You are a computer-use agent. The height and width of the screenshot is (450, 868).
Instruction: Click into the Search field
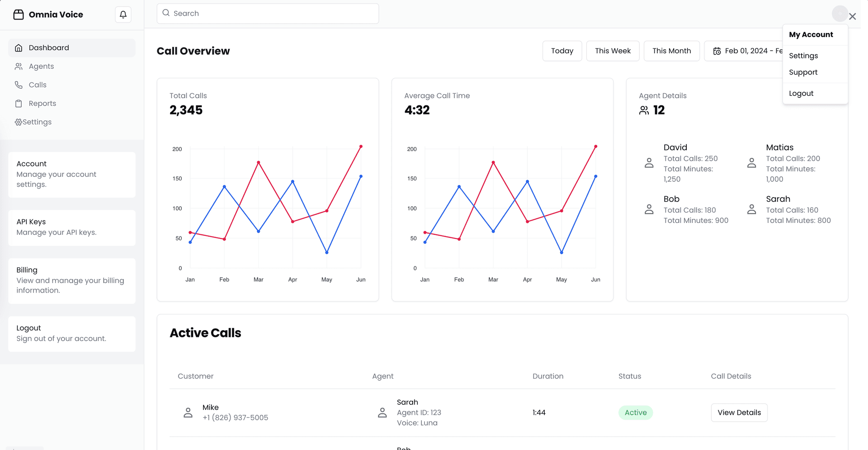(x=268, y=14)
